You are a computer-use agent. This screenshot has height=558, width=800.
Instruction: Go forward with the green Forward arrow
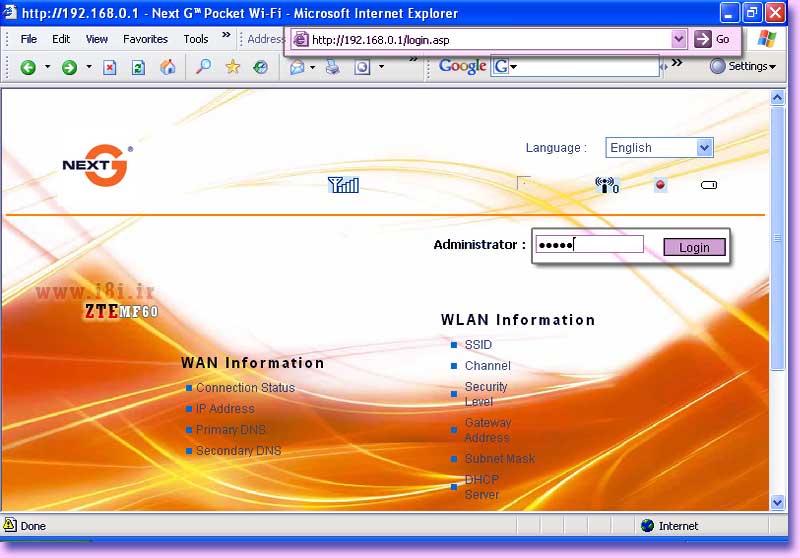pyautogui.click(x=69, y=67)
